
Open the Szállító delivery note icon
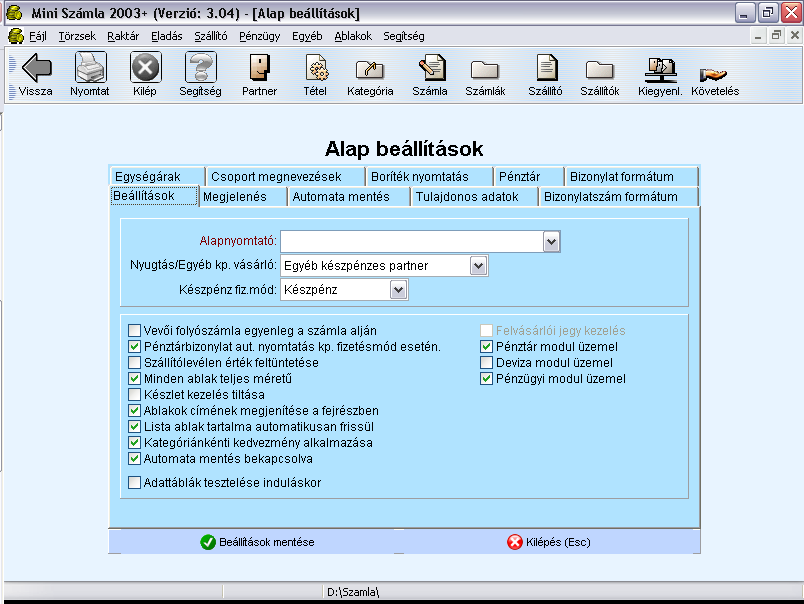[547, 68]
